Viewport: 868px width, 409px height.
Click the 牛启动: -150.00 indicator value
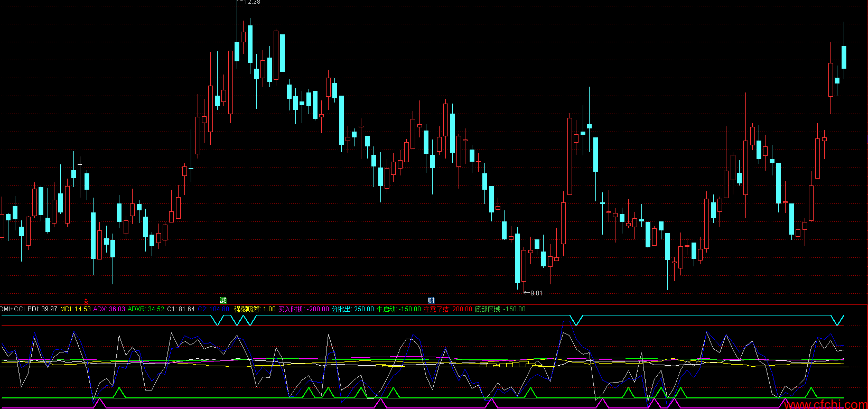[398, 309]
